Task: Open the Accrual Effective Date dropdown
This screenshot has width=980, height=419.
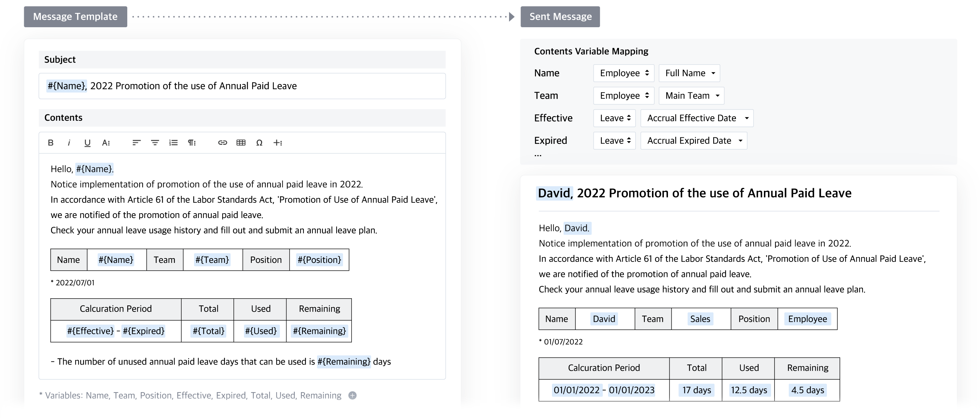Action: click(x=697, y=118)
